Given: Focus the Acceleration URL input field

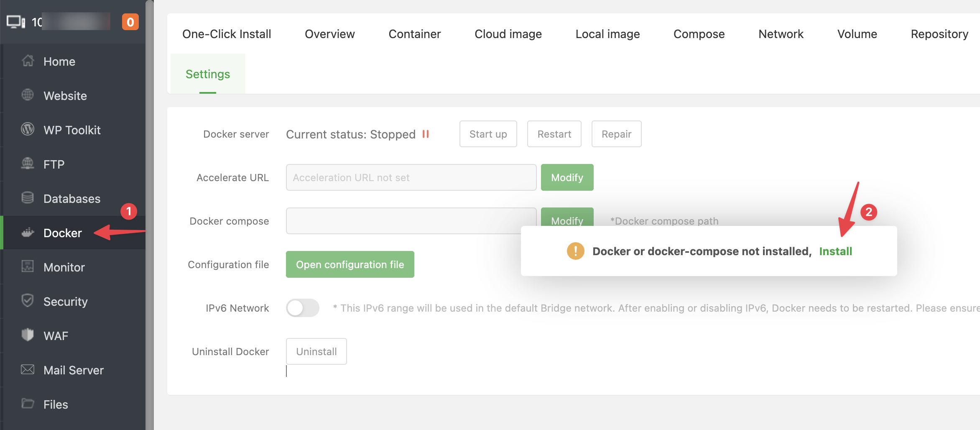Looking at the screenshot, I should pyautogui.click(x=411, y=177).
